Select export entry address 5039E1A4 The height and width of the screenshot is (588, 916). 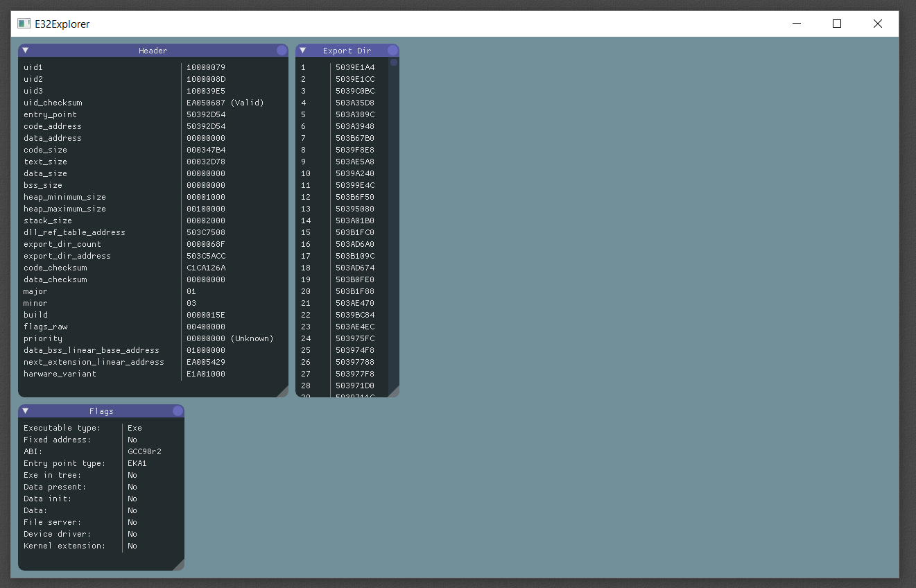tap(355, 67)
